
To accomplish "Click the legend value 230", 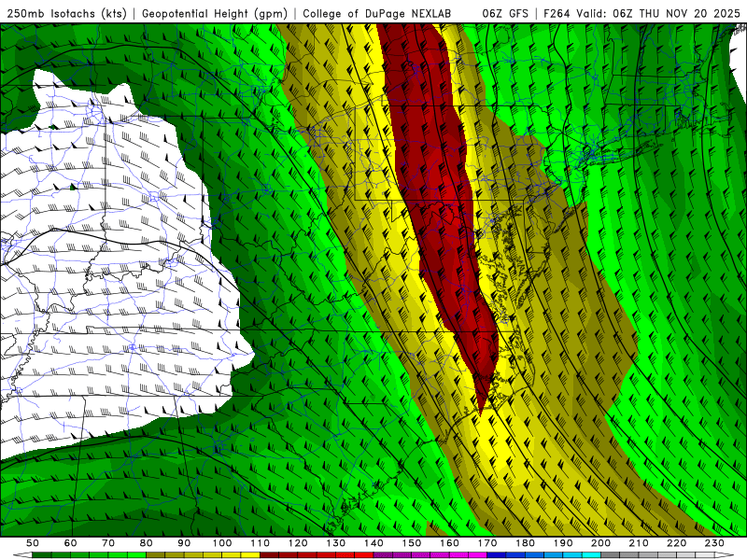I will click(x=714, y=543).
